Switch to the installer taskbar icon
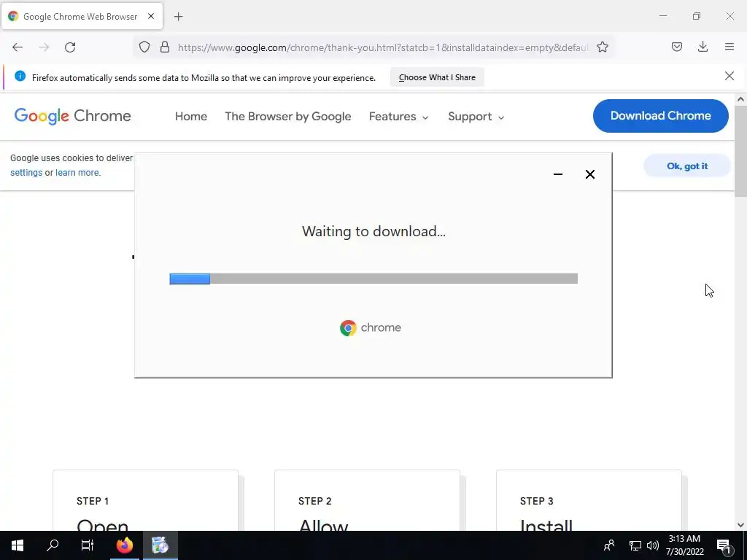Viewport: 747px width, 560px height. click(x=160, y=545)
